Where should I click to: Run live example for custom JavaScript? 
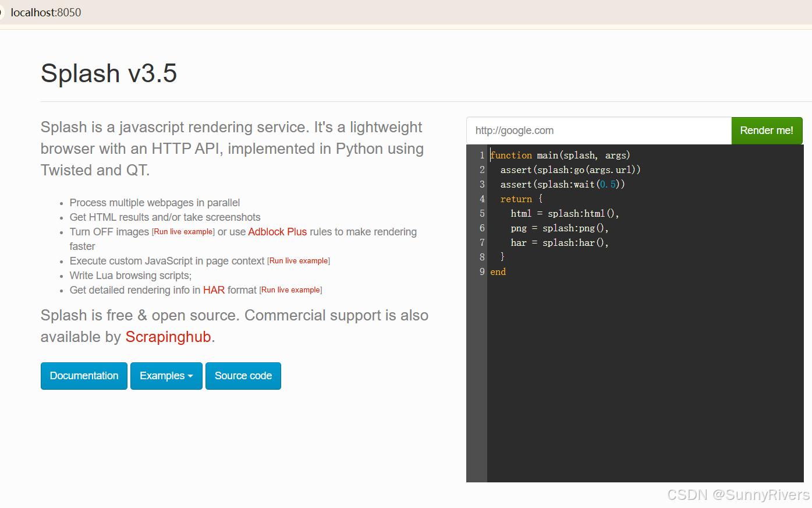[299, 261]
